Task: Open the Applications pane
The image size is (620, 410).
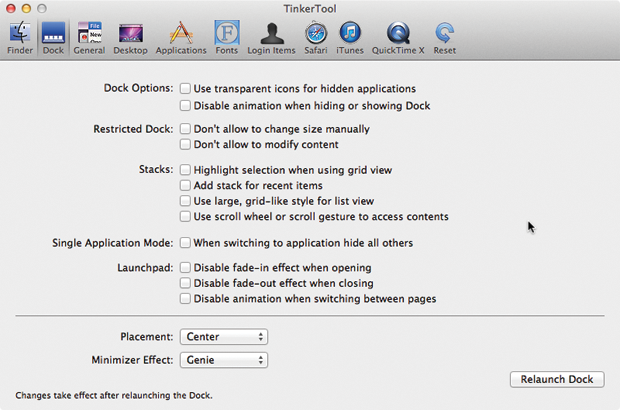Action: (x=181, y=38)
